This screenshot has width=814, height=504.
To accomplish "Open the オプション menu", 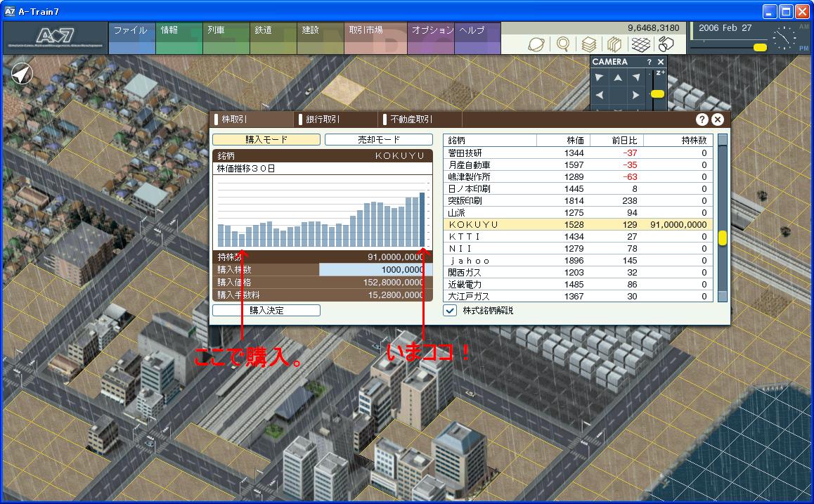I will point(431,38).
